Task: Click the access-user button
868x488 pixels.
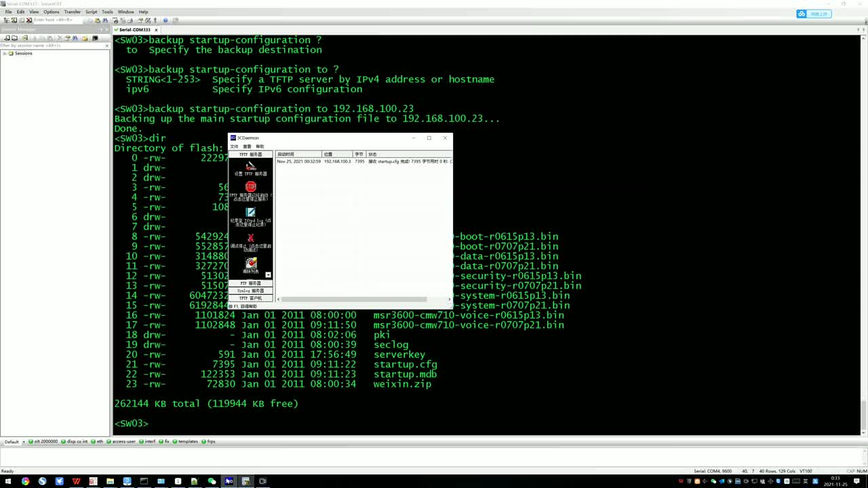Action: coord(121,441)
